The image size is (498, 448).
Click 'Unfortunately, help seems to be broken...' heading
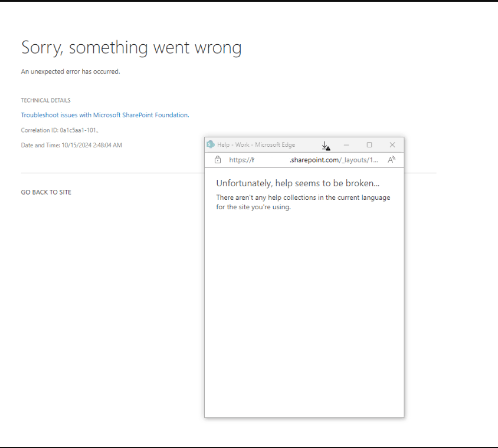(x=298, y=183)
